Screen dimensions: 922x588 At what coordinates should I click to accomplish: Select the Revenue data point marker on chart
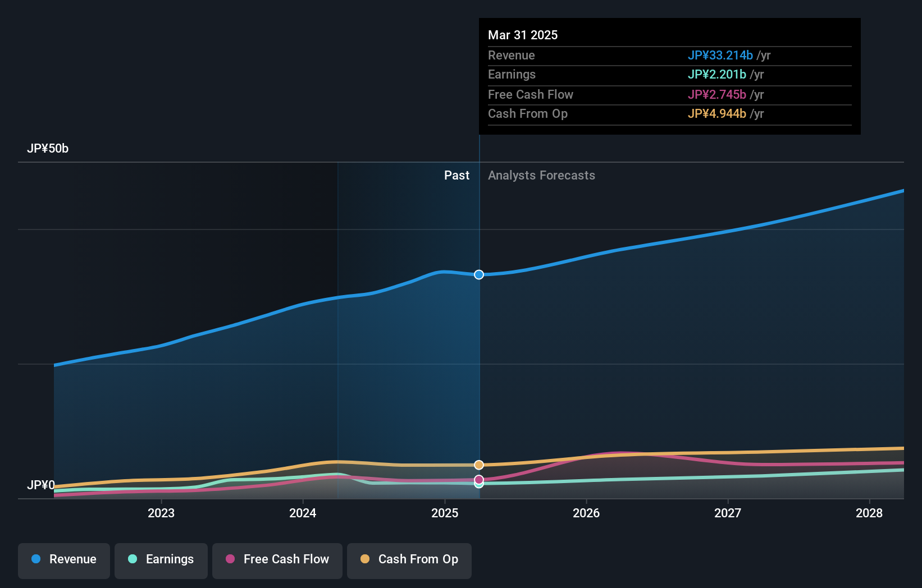coord(478,275)
